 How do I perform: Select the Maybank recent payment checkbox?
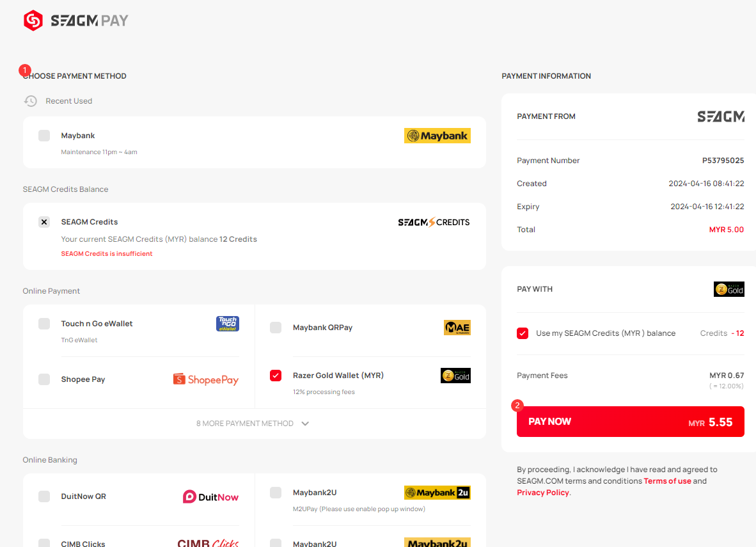[x=44, y=136]
